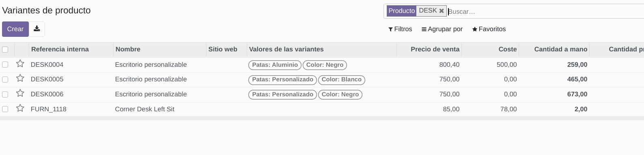Click the Color: Blanco variant tag

[x=342, y=80]
